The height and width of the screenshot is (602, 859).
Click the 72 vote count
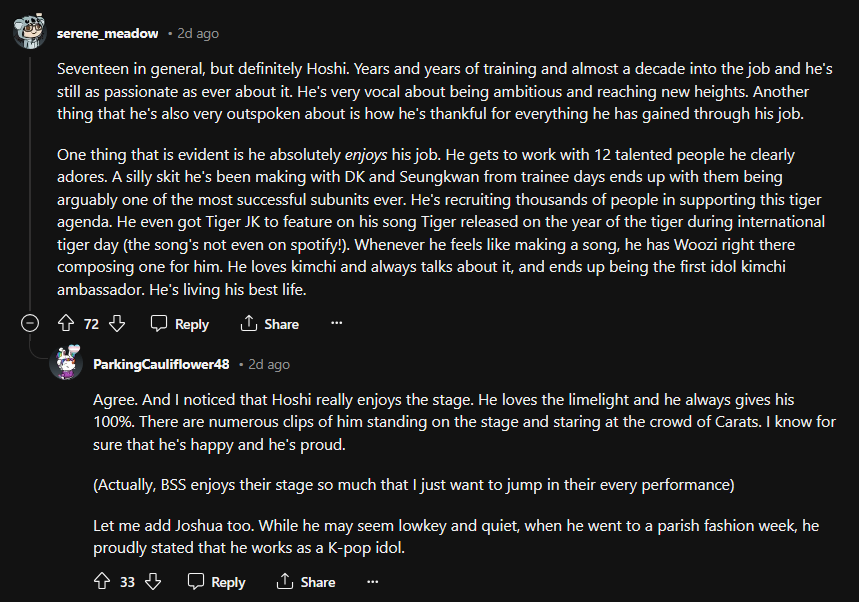tap(91, 324)
